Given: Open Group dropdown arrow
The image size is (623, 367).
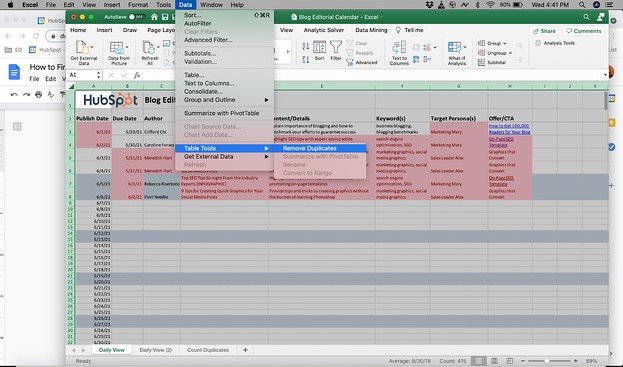Looking at the screenshot, I should point(505,43).
